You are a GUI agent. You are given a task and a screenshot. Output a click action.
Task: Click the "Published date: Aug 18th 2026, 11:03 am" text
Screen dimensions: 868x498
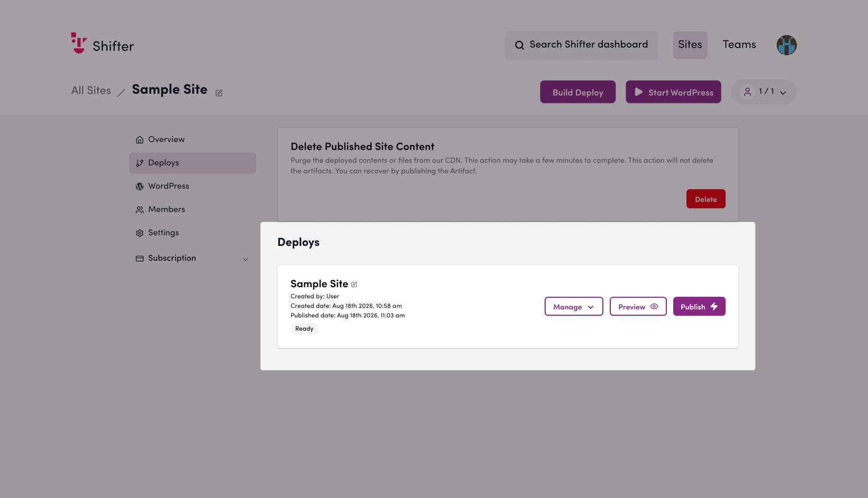348,316
